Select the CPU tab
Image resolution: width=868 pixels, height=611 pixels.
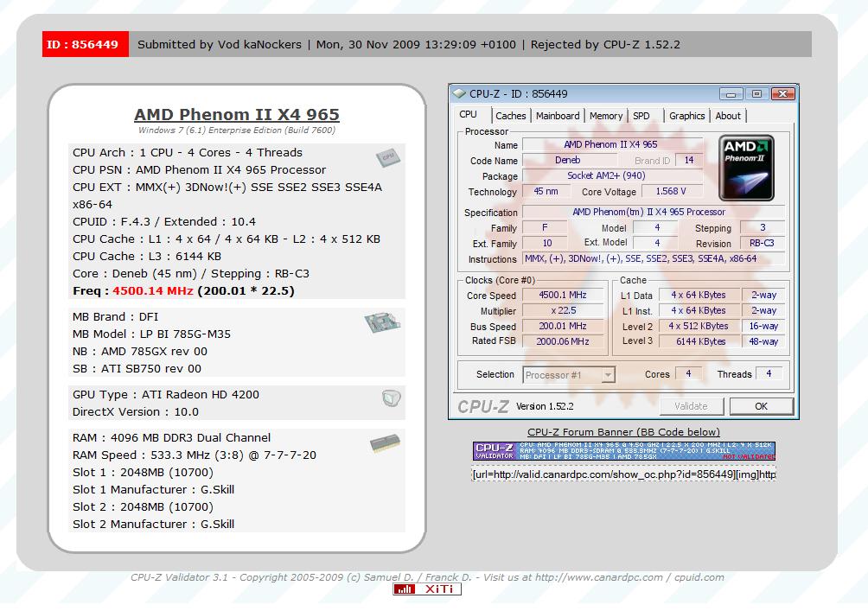click(x=468, y=115)
